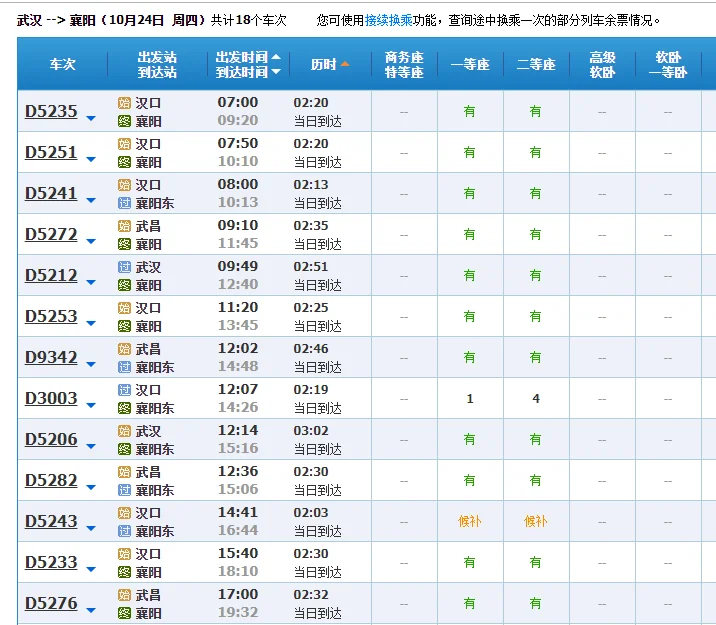716x625 pixels.
Task: Click 过 icon beside 汉口 for D3003
Action: (x=124, y=390)
